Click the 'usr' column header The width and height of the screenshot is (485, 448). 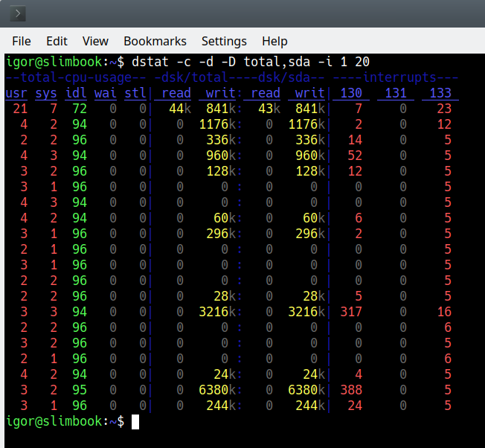(16, 93)
